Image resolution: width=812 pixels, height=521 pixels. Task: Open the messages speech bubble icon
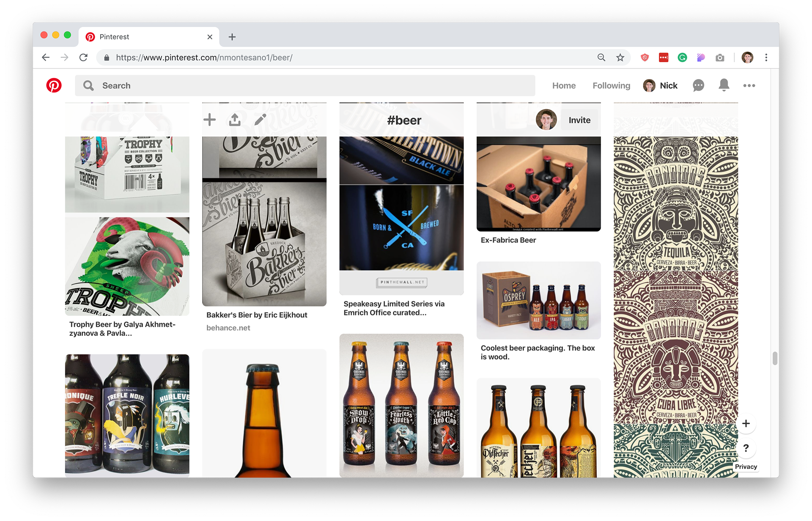pyautogui.click(x=698, y=85)
